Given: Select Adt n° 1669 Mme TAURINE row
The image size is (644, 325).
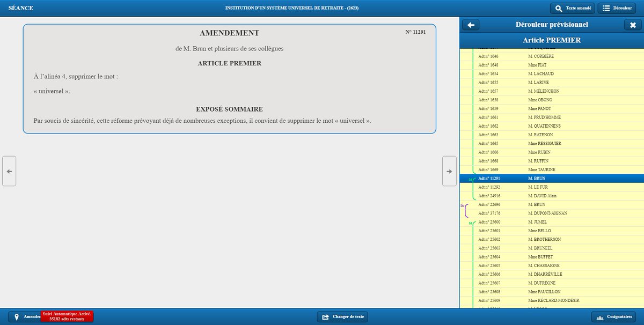Looking at the screenshot, I should (x=552, y=169).
